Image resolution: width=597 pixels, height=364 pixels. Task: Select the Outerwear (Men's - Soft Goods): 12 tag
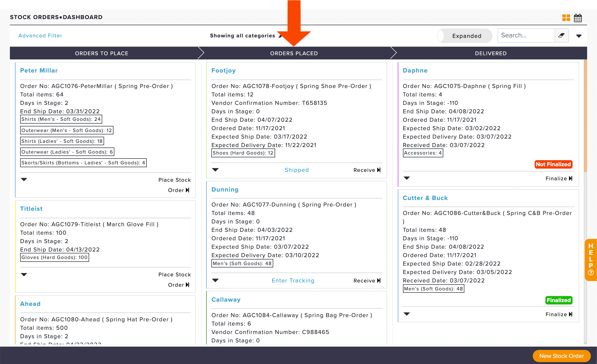point(67,130)
